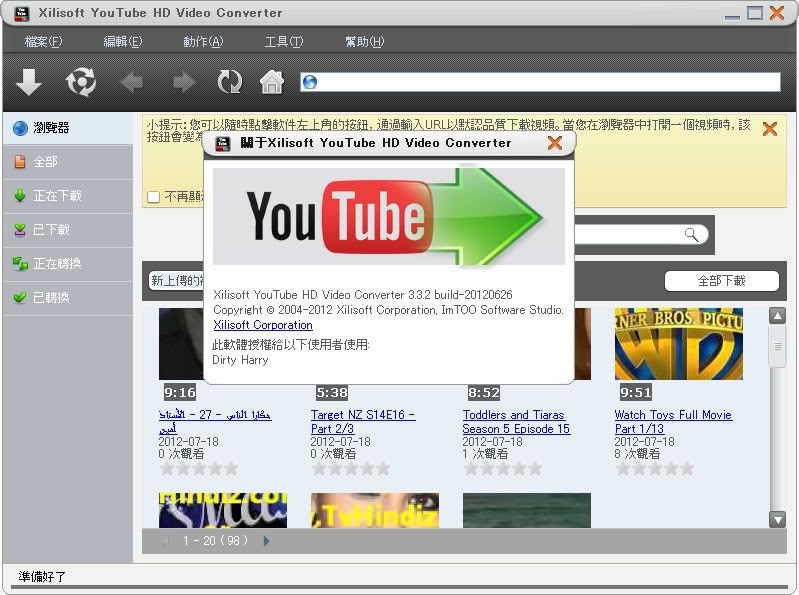Rate Watch Toys video with stars
Viewport: 799px width, 595px height.
(655, 469)
